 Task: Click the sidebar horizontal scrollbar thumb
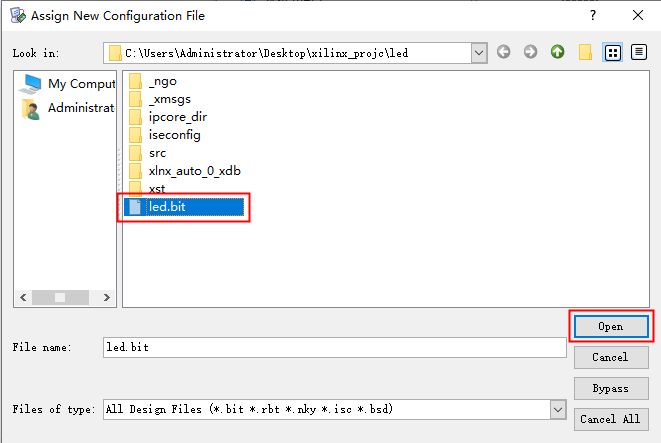pos(61,297)
